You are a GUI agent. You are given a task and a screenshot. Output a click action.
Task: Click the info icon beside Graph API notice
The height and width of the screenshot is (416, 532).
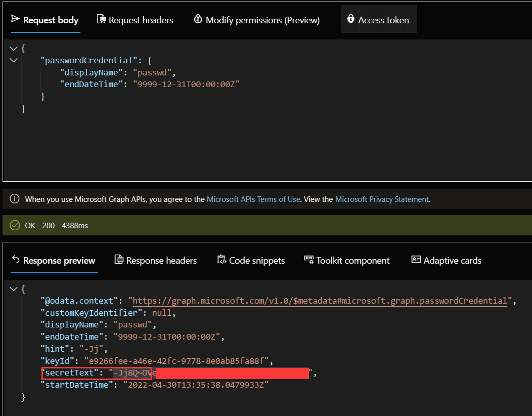click(x=15, y=199)
